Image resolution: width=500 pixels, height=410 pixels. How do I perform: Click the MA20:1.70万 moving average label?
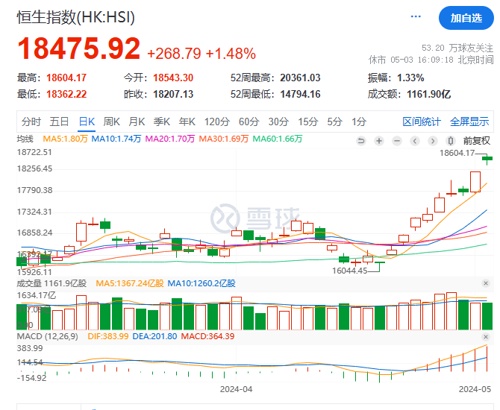coord(170,139)
